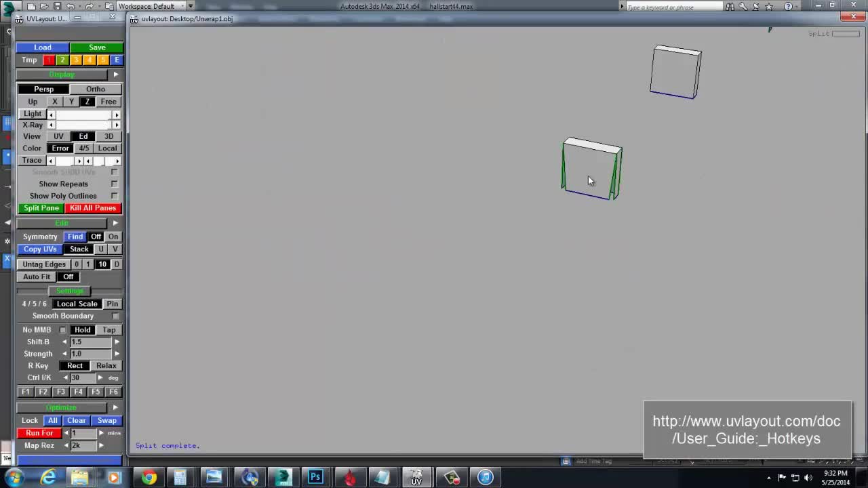Increase Strength value with right arrow
Viewport: 868px width, 488px height.
[117, 354]
